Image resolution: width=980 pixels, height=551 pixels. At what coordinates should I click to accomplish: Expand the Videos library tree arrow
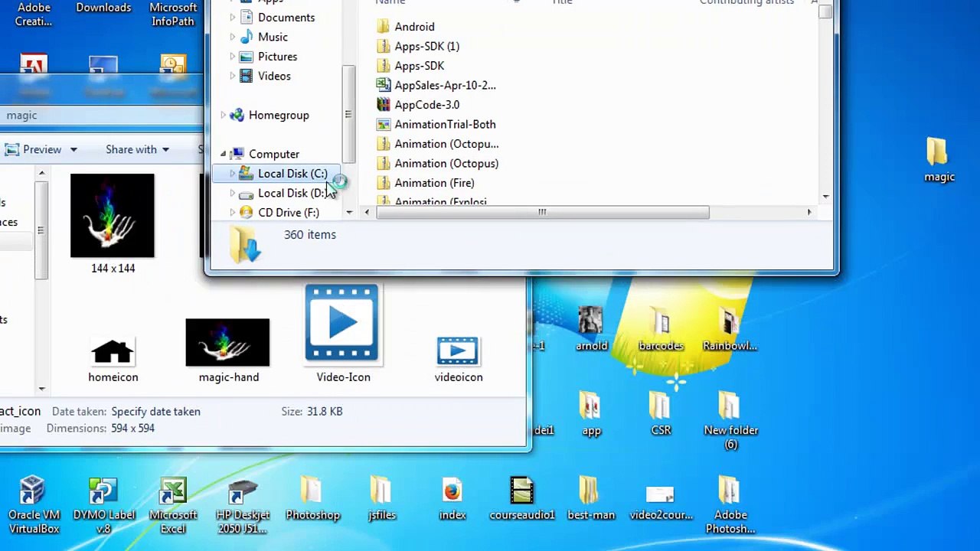233,76
